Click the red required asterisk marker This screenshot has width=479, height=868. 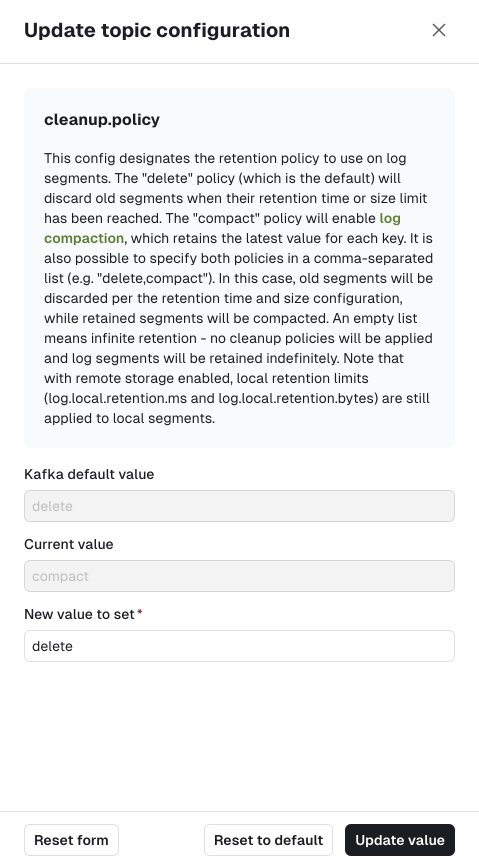click(x=140, y=612)
